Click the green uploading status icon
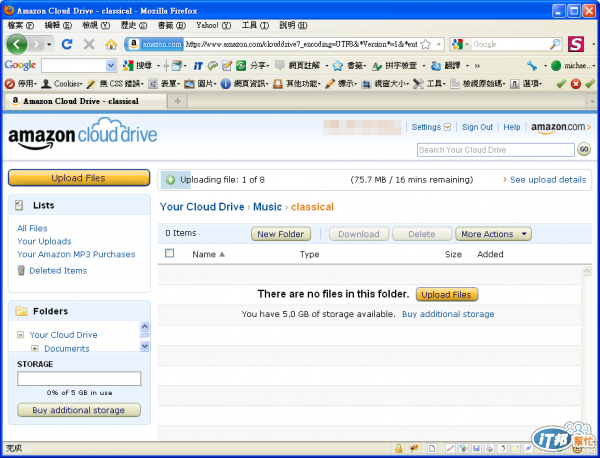This screenshot has height=458, width=600. tap(171, 180)
